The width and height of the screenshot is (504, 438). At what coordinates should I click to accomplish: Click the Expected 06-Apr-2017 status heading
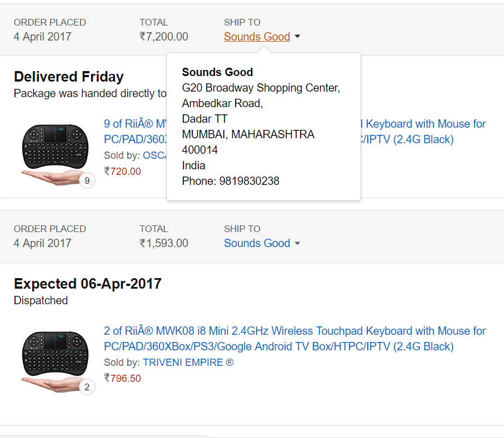click(x=88, y=284)
